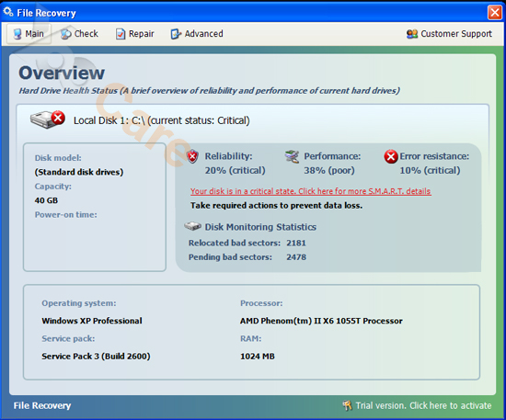Follow the critical state S.M.A.R.T. details link
The image size is (506, 420).
click(310, 191)
